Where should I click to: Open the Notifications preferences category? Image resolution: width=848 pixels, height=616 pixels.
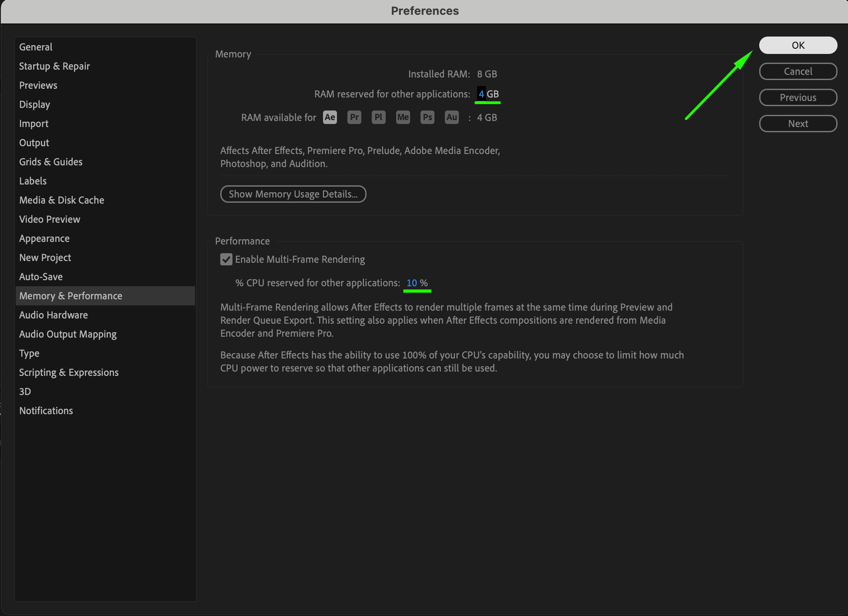point(46,411)
